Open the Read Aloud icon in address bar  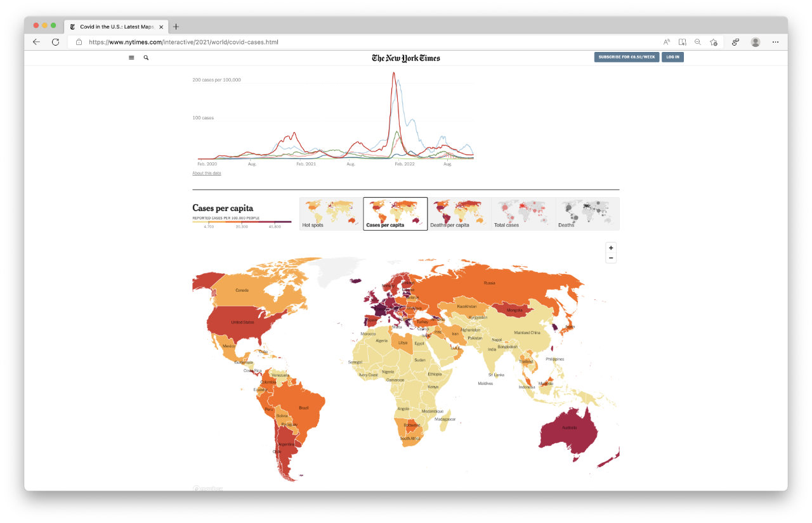click(x=667, y=42)
